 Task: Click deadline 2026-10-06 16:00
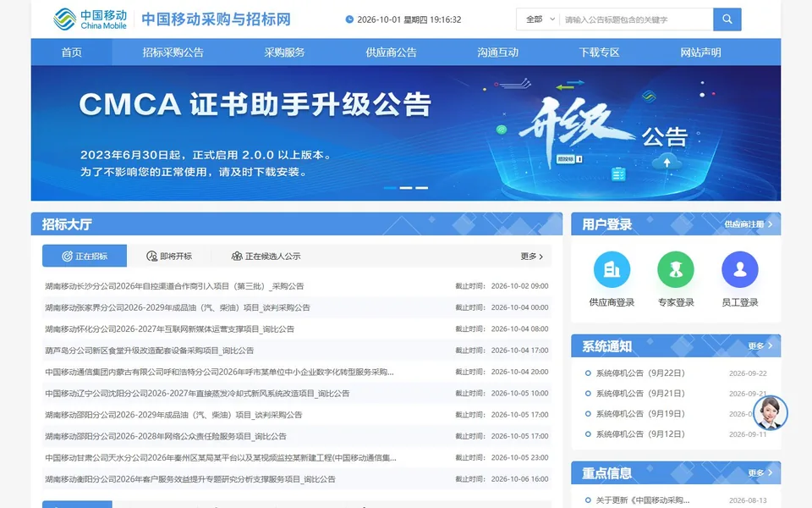click(x=519, y=479)
